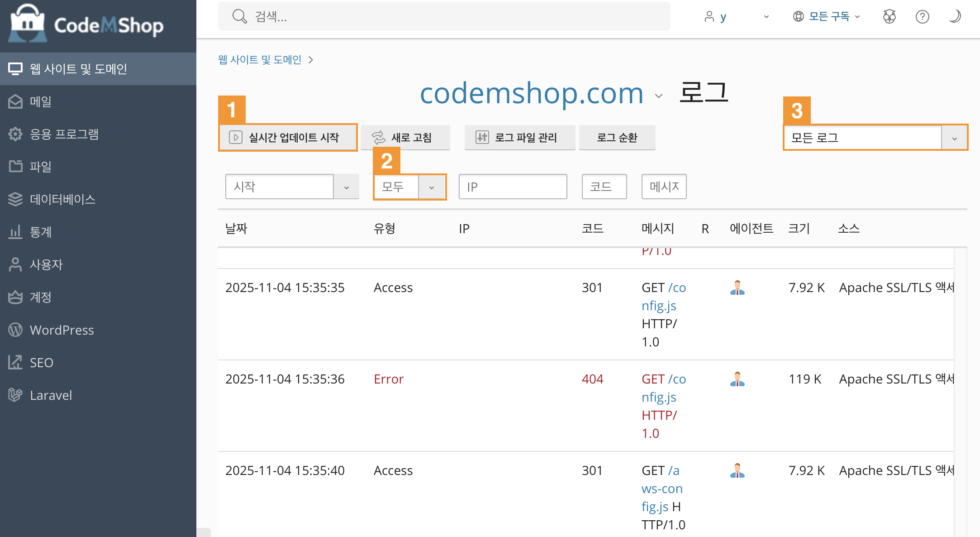Select 웹 사이트 및 도메인 menu
Viewport: 980px width, 537px height.
point(78,69)
